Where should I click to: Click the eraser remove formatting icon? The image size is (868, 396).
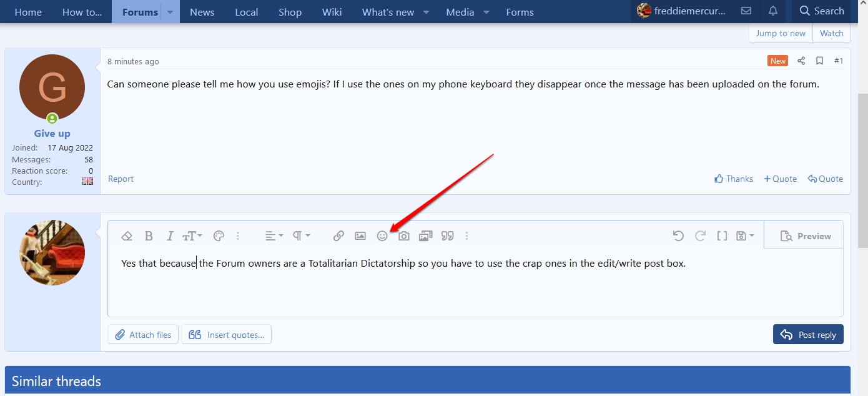(127, 236)
